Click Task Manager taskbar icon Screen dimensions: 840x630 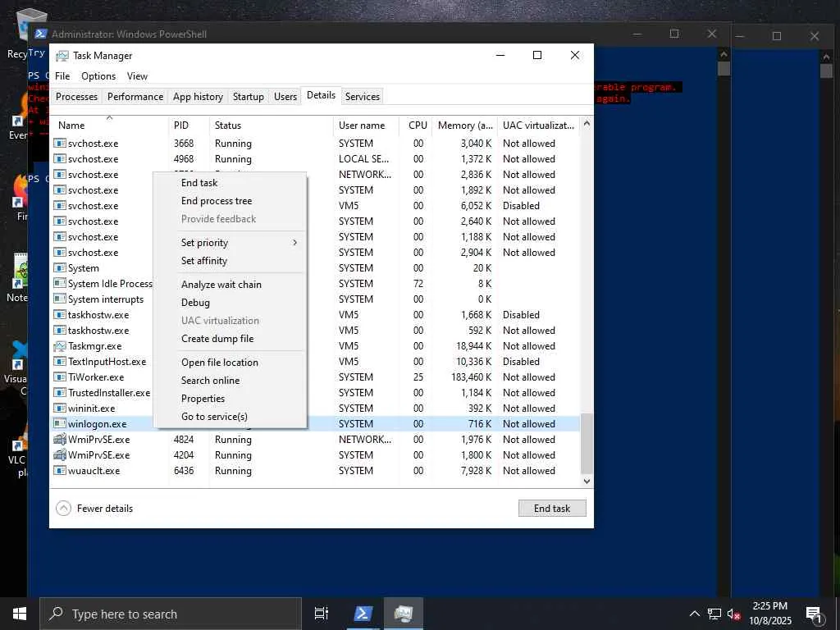coord(403,614)
